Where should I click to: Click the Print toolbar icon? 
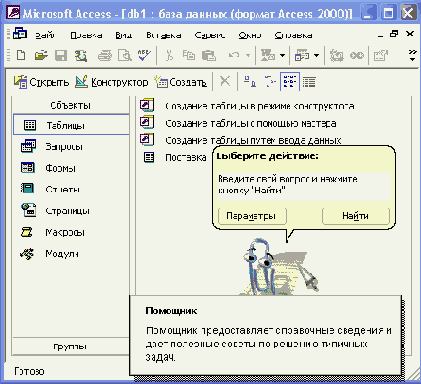105,56
